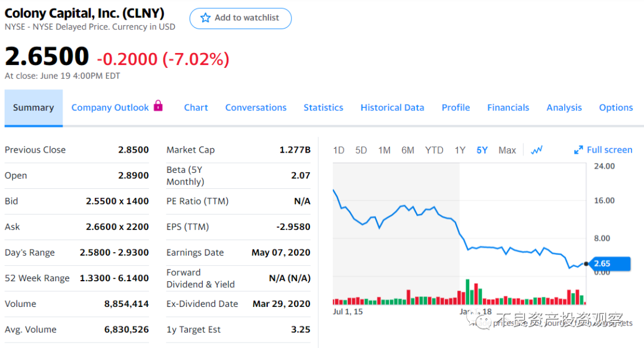Viewport: 644px width, 348px height.
Task: Set chart range to YTD
Action: click(434, 150)
